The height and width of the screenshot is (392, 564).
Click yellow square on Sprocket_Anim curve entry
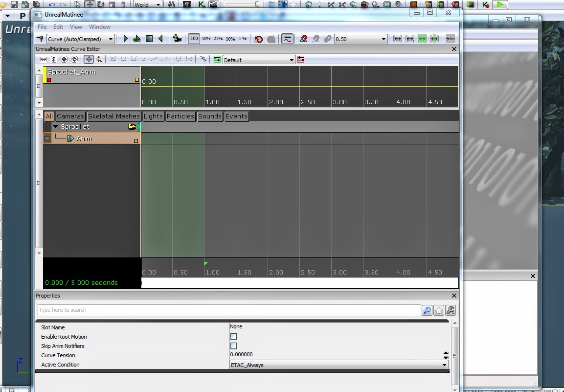(x=136, y=80)
